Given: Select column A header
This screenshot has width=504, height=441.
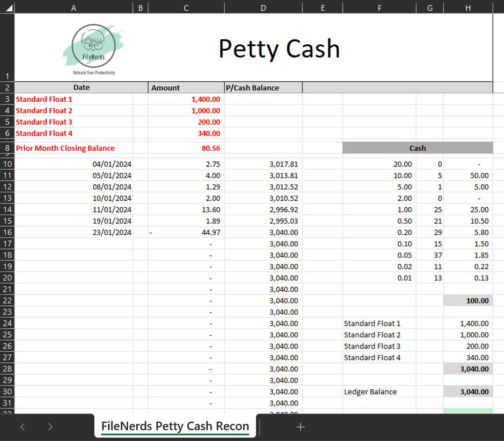Looking at the screenshot, I should coord(73,7).
